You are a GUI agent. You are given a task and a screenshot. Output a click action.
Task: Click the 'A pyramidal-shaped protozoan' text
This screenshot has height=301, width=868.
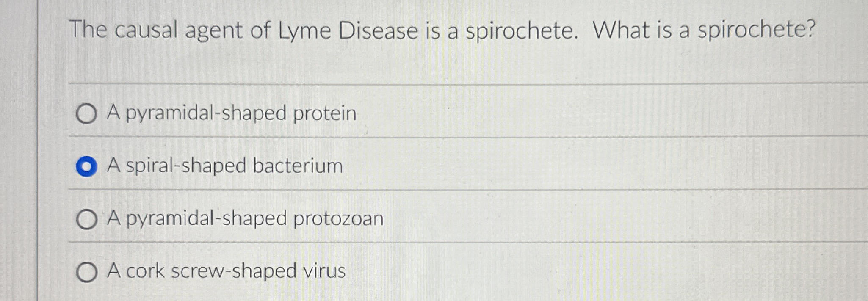click(x=246, y=218)
